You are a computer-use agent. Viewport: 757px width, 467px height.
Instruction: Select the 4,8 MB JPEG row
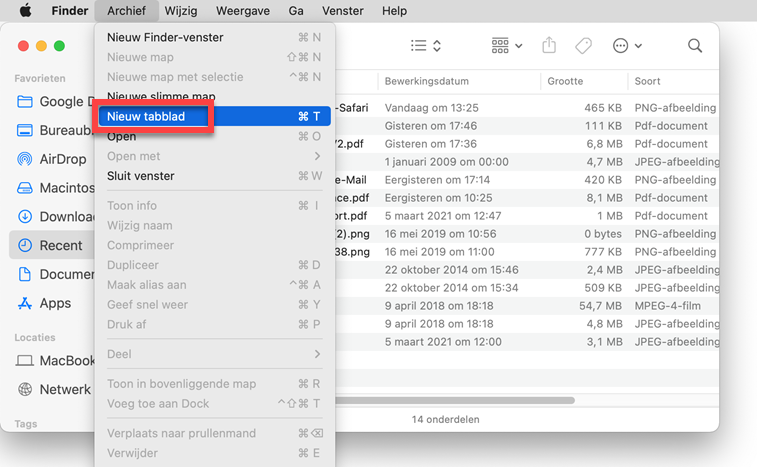pyautogui.click(x=527, y=324)
